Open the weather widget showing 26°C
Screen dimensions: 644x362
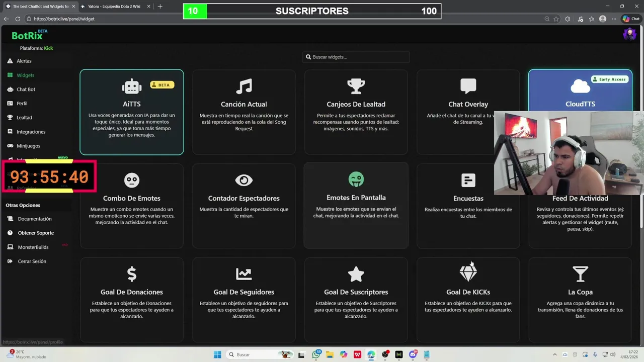coord(25,354)
